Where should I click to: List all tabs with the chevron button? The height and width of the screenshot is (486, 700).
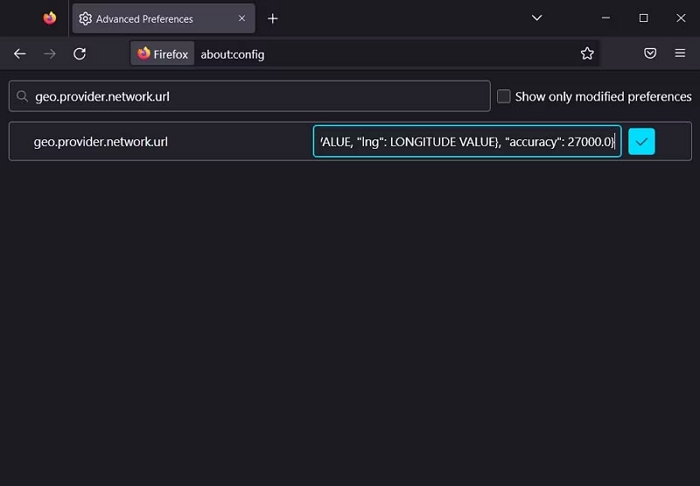click(537, 18)
